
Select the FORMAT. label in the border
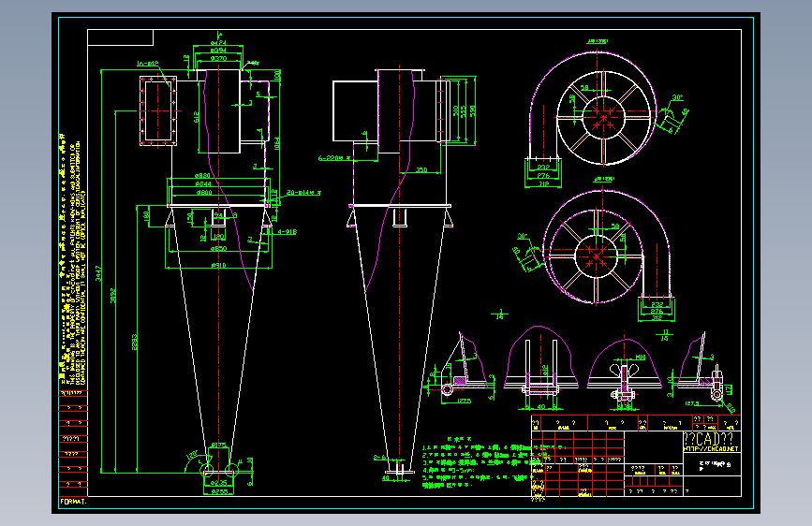coord(74,501)
